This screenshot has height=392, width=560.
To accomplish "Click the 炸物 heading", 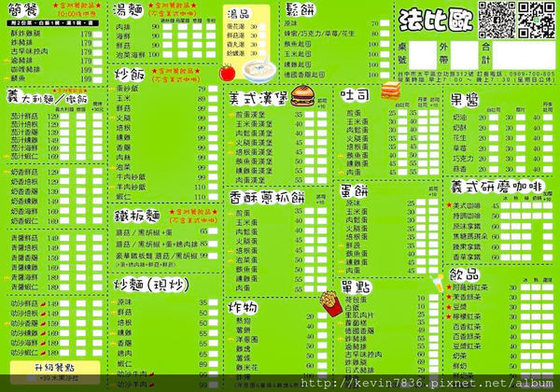I will pyautogui.click(x=243, y=307).
